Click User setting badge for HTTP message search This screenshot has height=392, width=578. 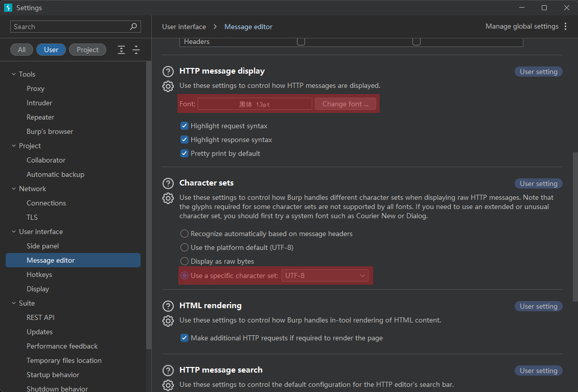[x=538, y=371]
